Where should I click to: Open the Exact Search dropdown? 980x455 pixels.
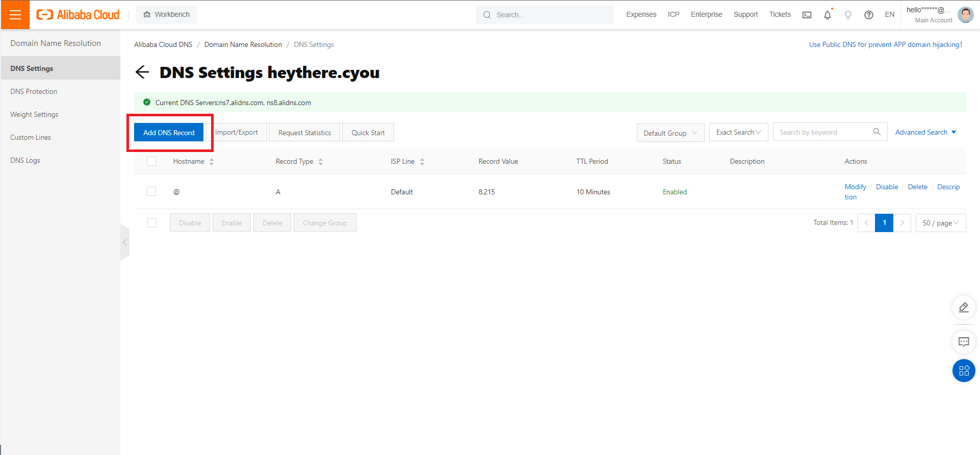coord(739,132)
